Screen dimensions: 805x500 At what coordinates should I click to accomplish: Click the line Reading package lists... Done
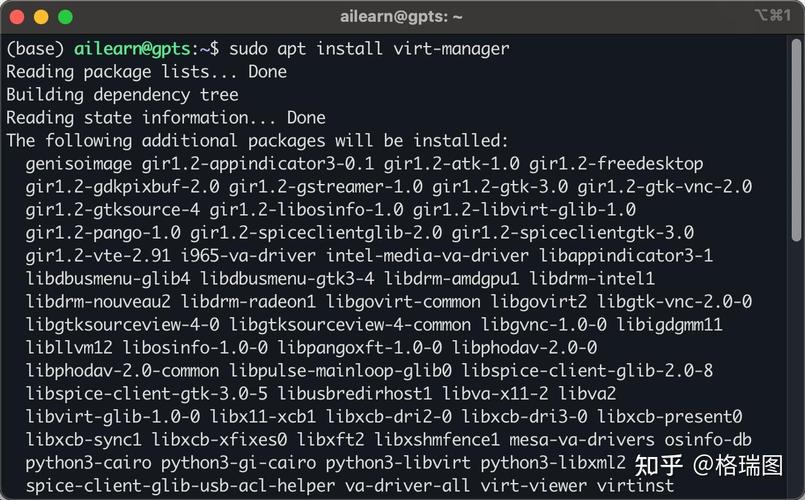[x=146, y=71]
